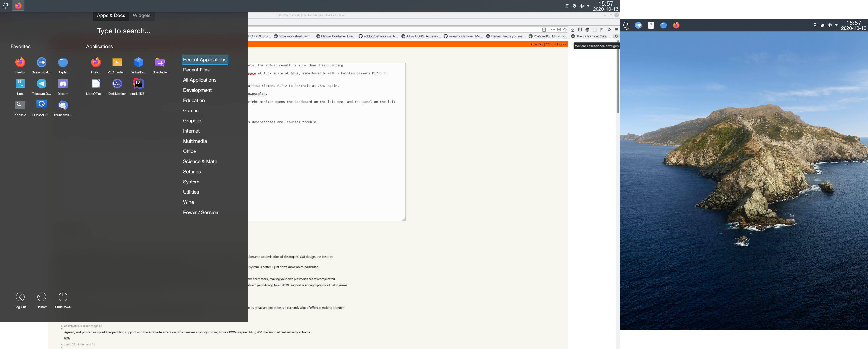Open the Development category
The width and height of the screenshot is (868, 349).
[197, 90]
